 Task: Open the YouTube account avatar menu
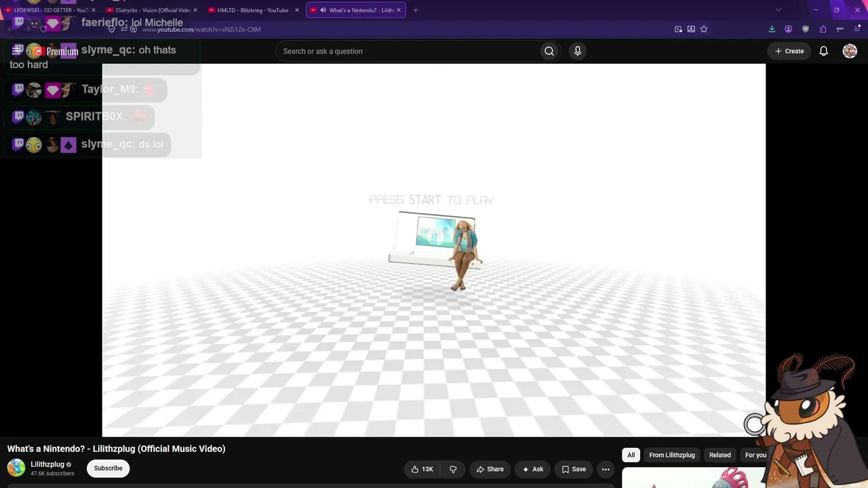tap(850, 51)
